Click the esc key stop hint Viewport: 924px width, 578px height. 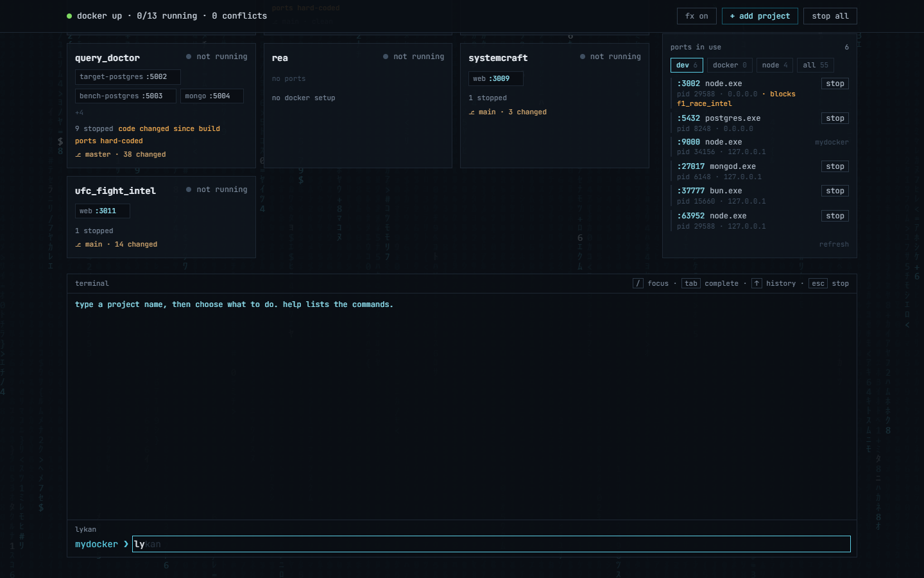point(818,283)
